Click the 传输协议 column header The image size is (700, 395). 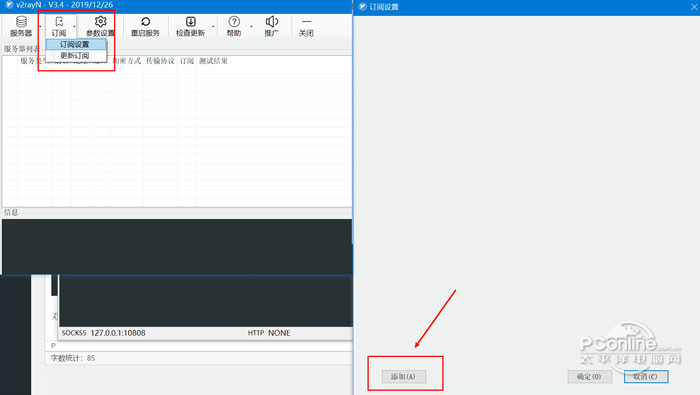tap(160, 61)
